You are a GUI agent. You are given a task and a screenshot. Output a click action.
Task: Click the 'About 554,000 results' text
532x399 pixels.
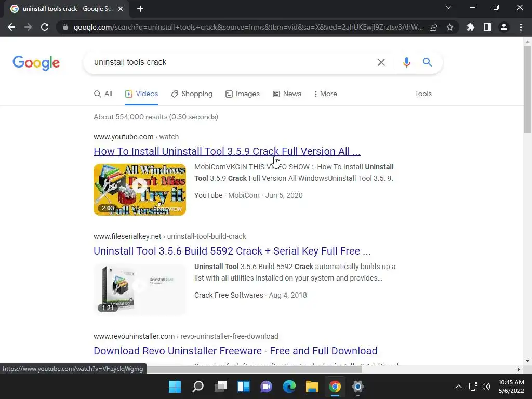(156, 117)
